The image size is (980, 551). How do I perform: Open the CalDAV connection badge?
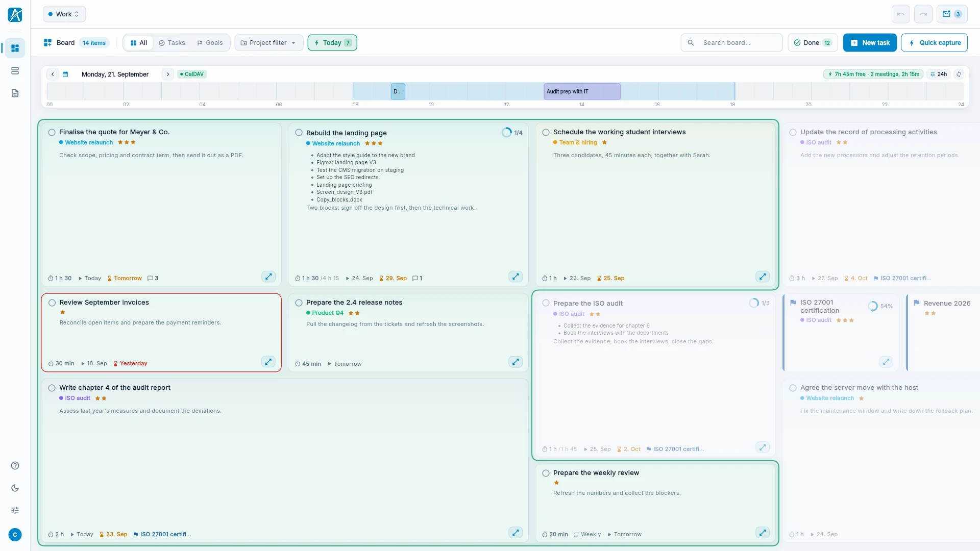[192, 74]
